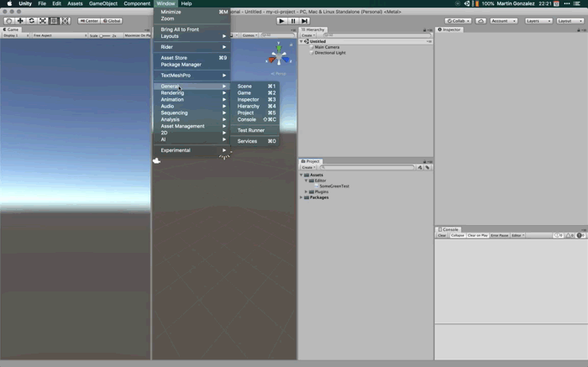Collapse the Editor folder

[306, 181]
